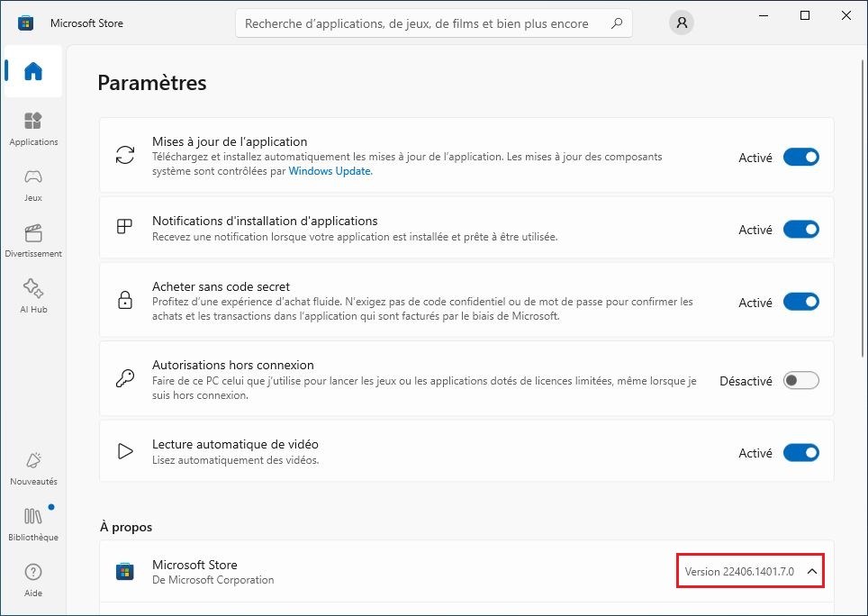Turn off app installation notifications toggle
The height and width of the screenshot is (616, 868).
pos(800,229)
